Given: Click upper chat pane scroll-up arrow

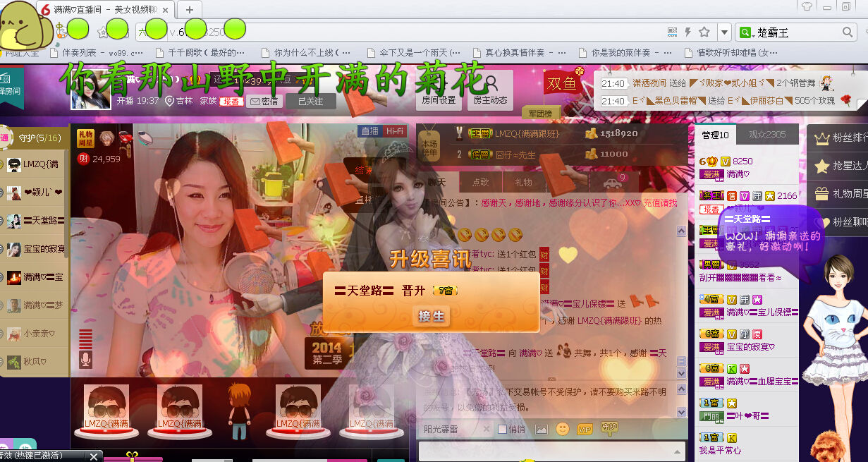Looking at the screenshot, I should (x=681, y=231).
